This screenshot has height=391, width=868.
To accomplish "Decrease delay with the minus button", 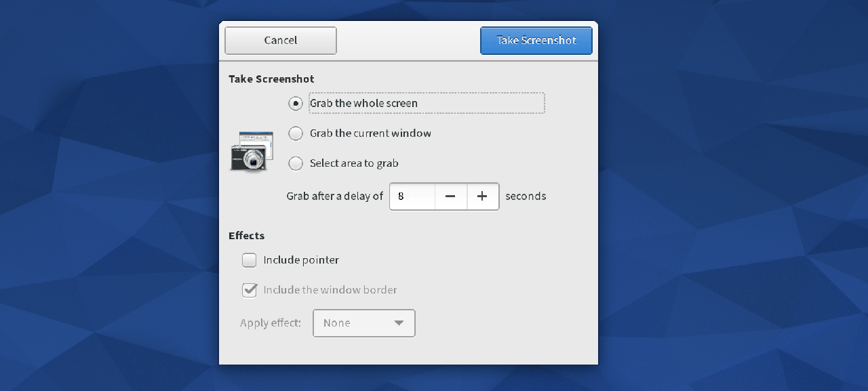I will tap(450, 197).
